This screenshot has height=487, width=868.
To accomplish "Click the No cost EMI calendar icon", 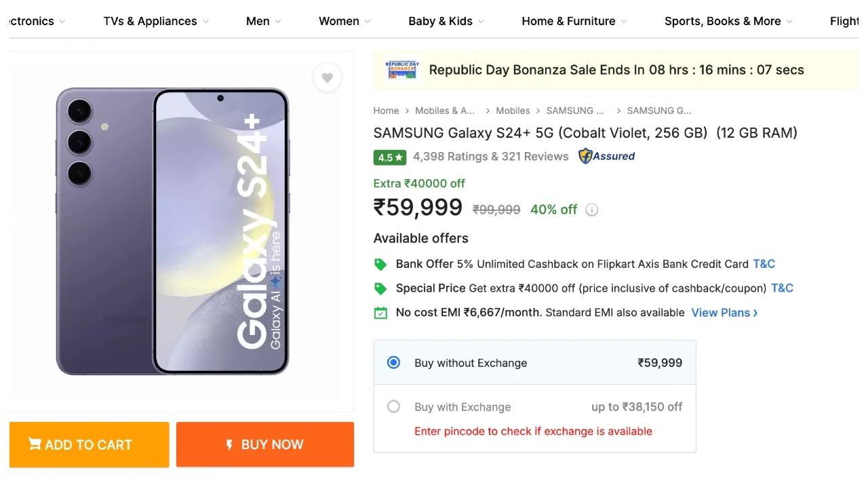I will 380,313.
